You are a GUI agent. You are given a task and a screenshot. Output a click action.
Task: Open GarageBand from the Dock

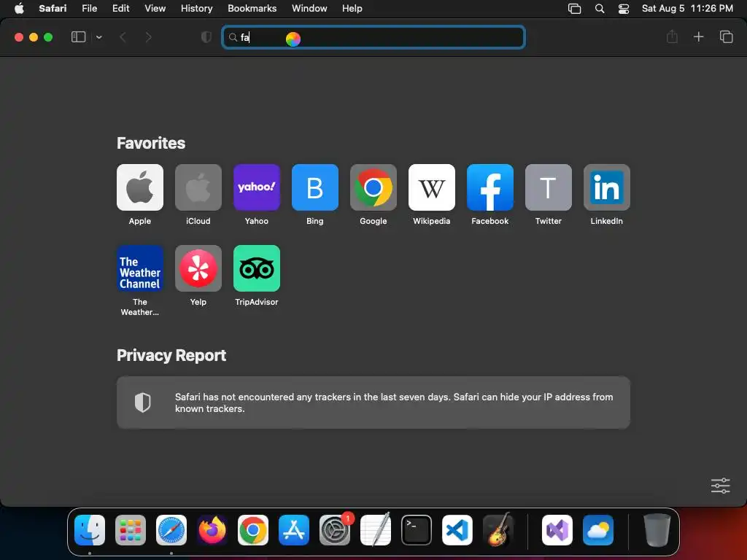click(498, 529)
